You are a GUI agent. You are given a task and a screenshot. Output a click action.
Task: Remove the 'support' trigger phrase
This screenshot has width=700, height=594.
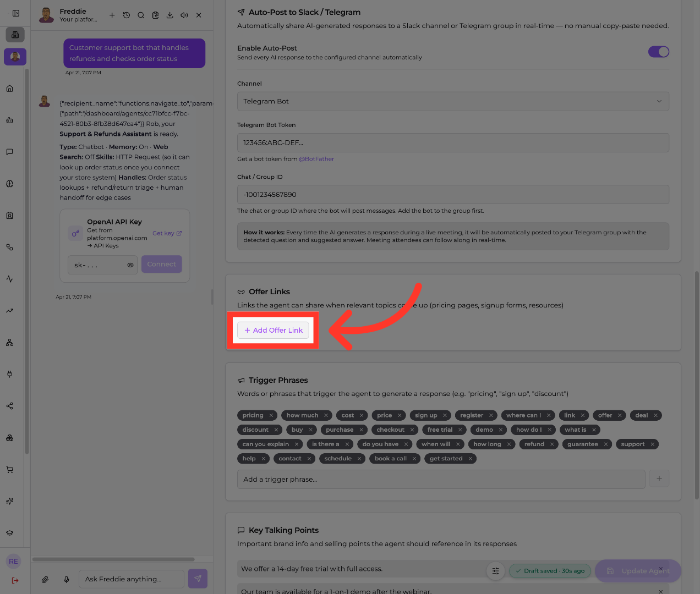click(x=652, y=444)
